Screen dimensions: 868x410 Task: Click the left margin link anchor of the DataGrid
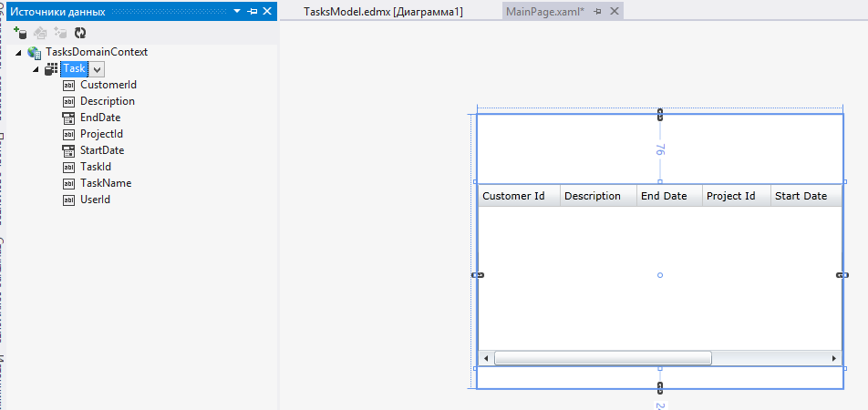[x=479, y=275]
